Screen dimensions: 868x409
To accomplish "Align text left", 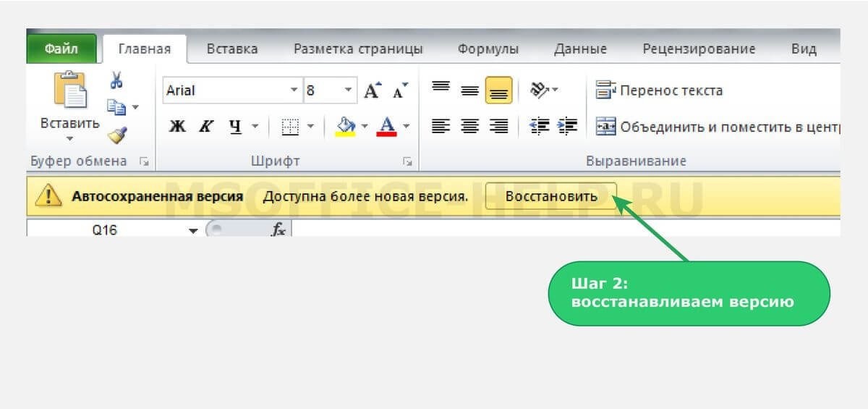I will click(x=441, y=127).
